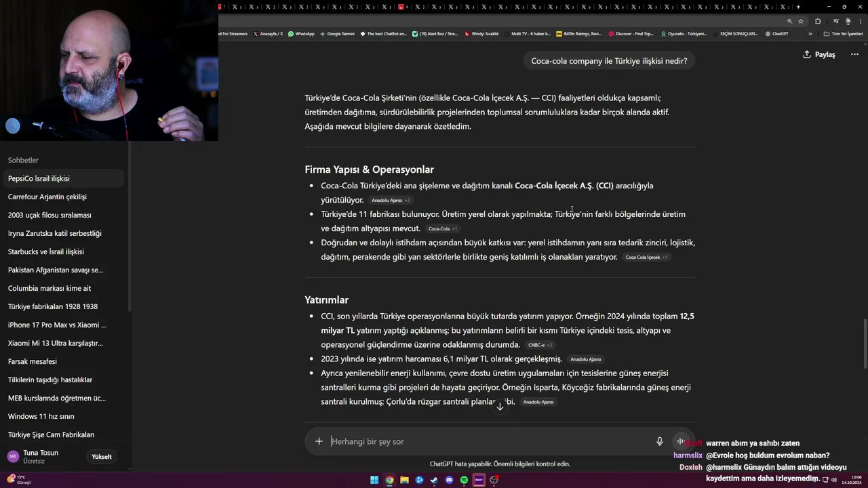
Task: Open Chrome from the taskbar
Action: (x=389, y=480)
